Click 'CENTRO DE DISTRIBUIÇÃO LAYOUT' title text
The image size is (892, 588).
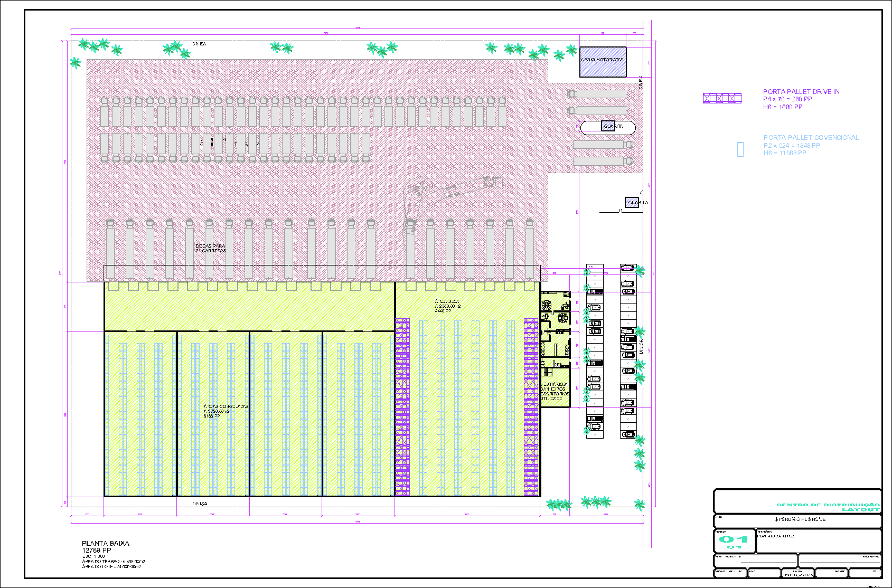(x=828, y=507)
